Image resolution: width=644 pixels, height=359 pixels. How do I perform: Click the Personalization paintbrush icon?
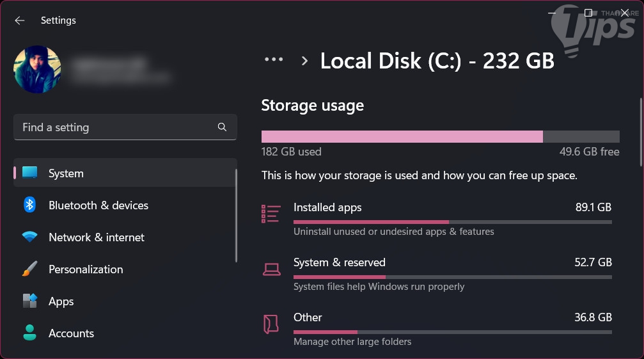click(x=30, y=269)
